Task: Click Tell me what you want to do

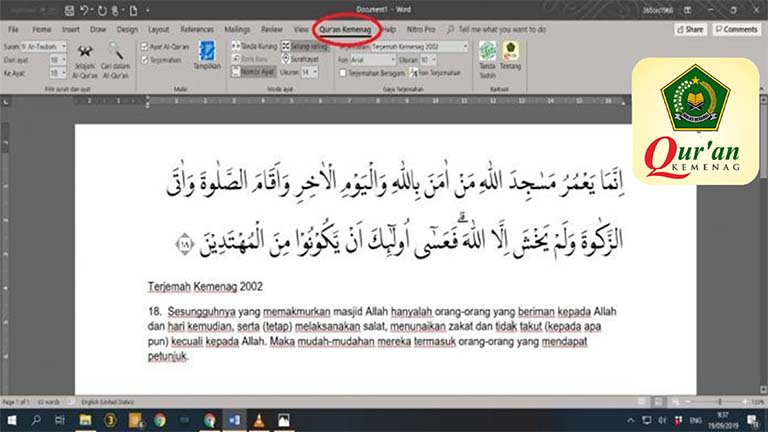Action: tap(497, 29)
